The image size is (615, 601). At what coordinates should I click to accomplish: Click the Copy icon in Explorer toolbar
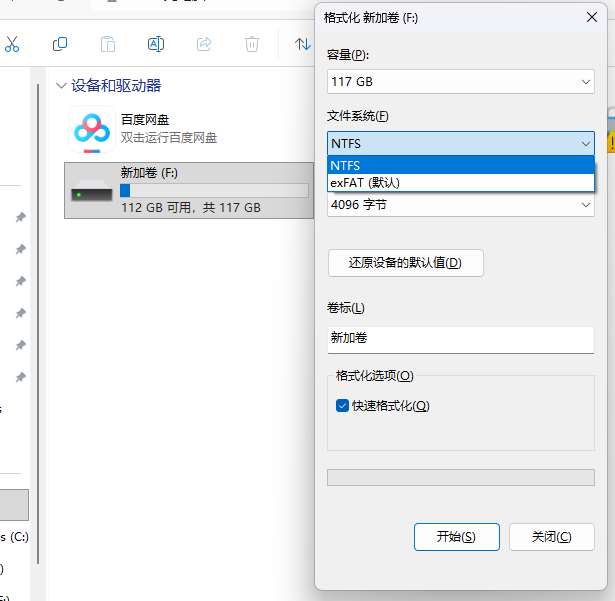tap(60, 44)
